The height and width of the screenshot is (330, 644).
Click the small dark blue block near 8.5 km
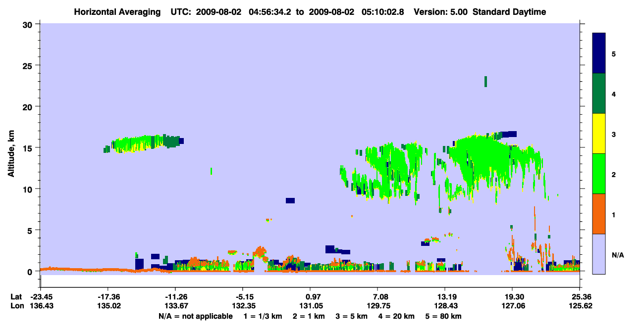pyautogui.click(x=290, y=200)
